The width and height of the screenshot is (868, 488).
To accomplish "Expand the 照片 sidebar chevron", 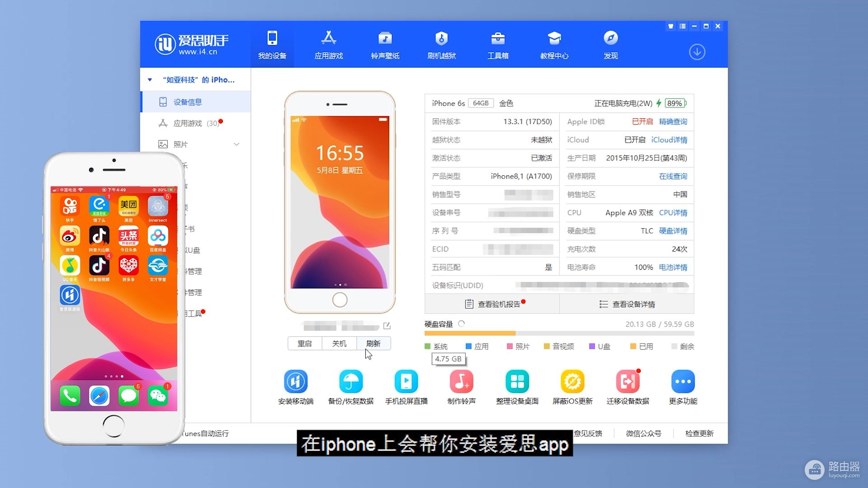I will [236, 144].
